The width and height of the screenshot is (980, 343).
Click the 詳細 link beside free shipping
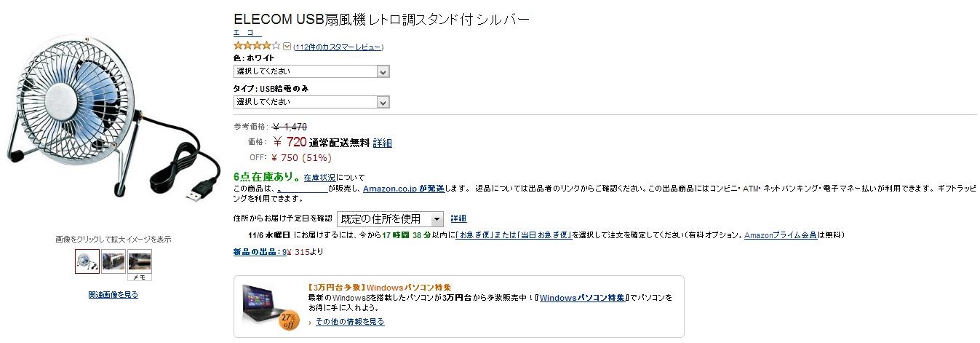[x=382, y=143]
